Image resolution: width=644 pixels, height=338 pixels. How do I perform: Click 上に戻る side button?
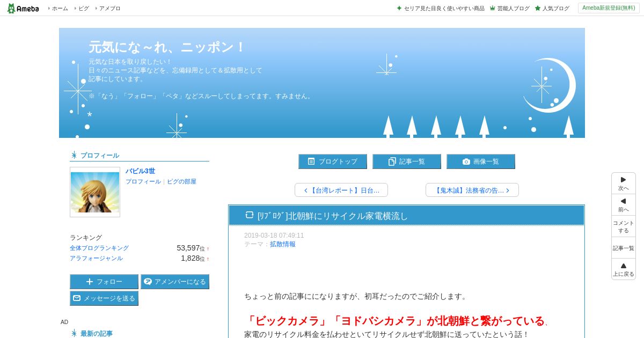[624, 269]
